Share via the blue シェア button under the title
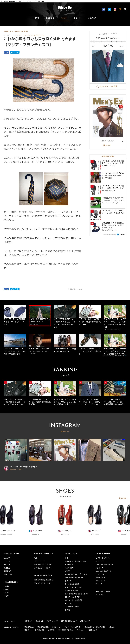The width and height of the screenshot is (130, 644). [x=6, y=52]
